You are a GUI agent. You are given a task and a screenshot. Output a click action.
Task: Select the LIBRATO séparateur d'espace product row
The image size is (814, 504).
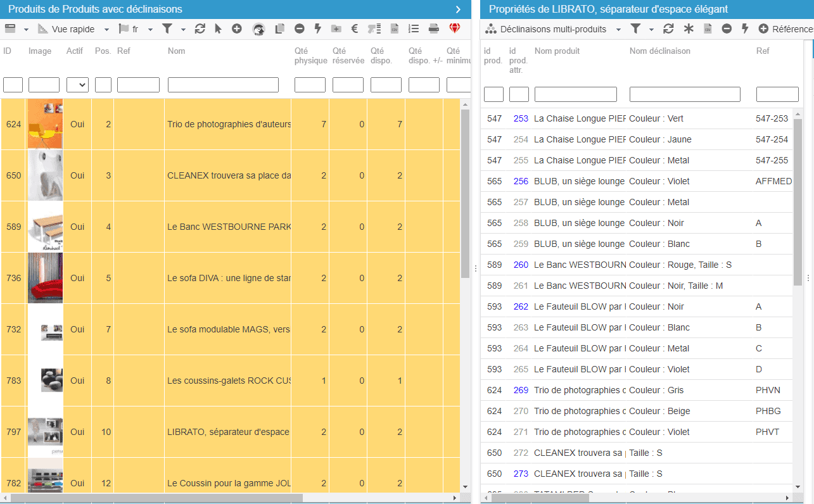[228, 432]
